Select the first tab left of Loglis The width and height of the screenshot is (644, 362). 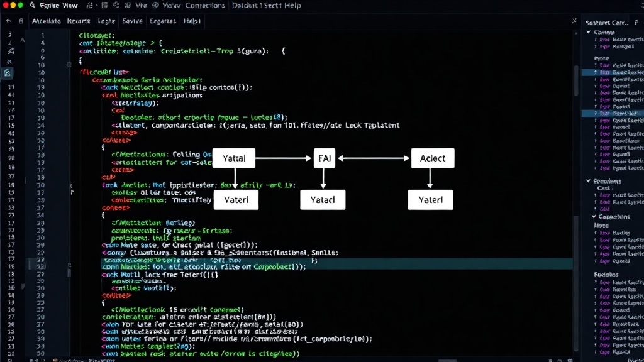(79, 21)
